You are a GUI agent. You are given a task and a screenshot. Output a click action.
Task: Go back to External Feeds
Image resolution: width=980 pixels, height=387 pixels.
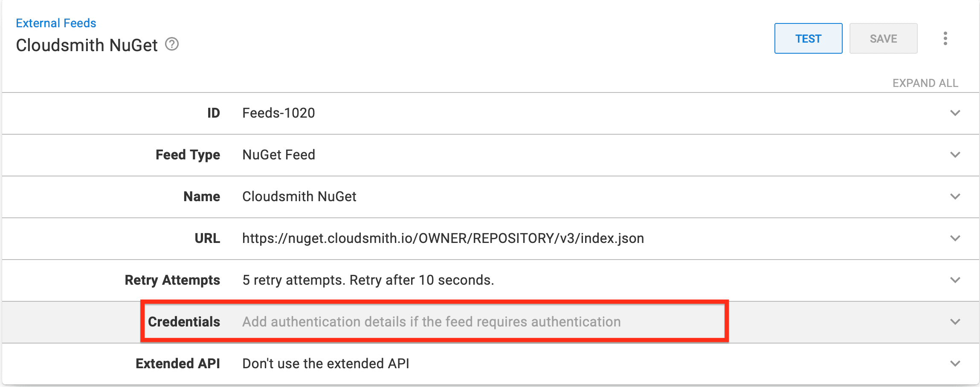[56, 23]
